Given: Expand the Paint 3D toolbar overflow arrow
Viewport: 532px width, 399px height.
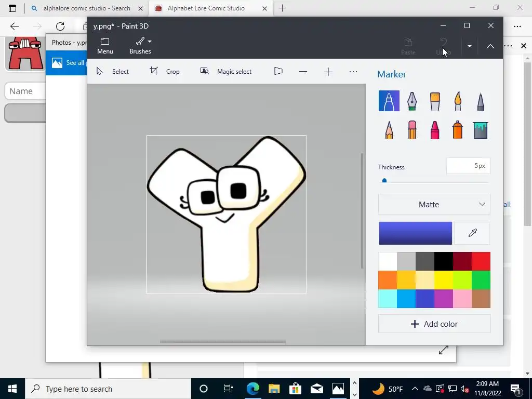Looking at the screenshot, I should pos(470,46).
